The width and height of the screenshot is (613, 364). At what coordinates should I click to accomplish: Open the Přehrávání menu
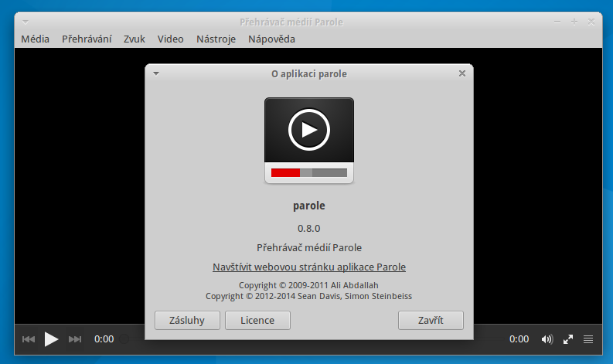click(87, 39)
